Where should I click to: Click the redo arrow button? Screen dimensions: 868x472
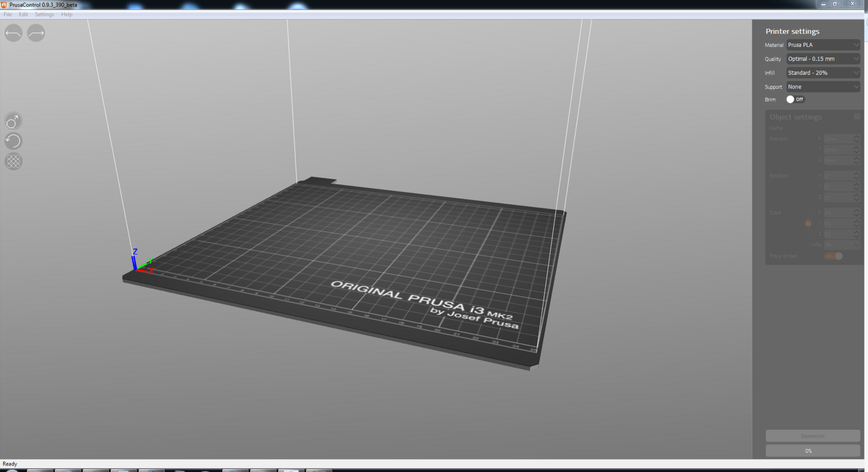[36, 33]
